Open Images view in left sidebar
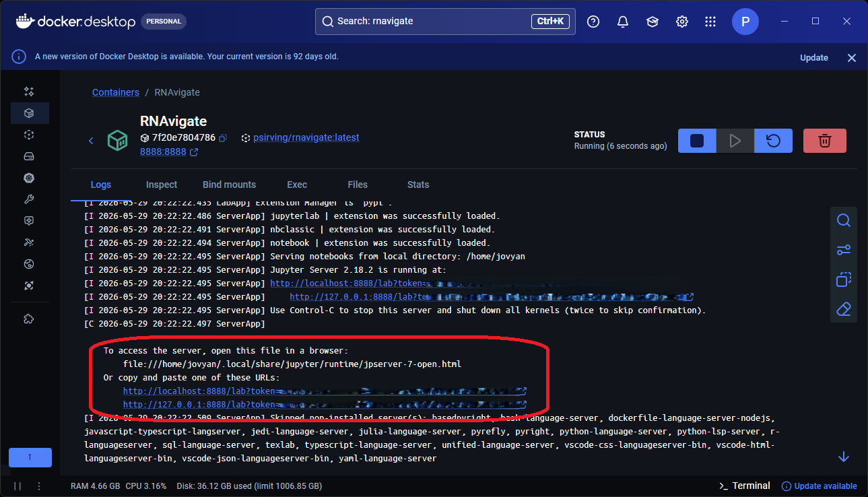 [29, 135]
